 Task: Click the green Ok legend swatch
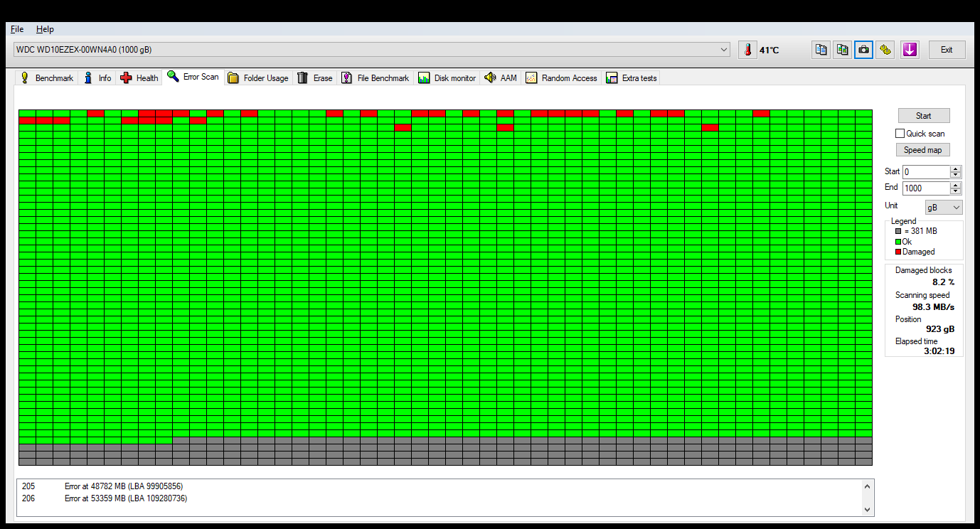click(x=898, y=242)
